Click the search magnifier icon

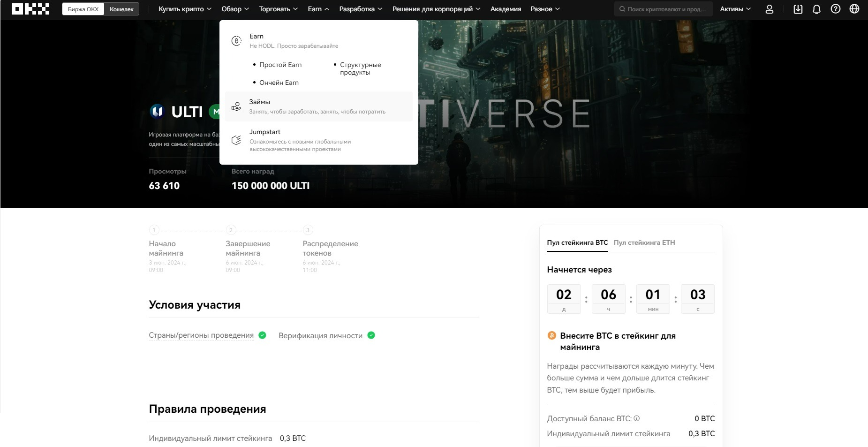[x=622, y=9]
